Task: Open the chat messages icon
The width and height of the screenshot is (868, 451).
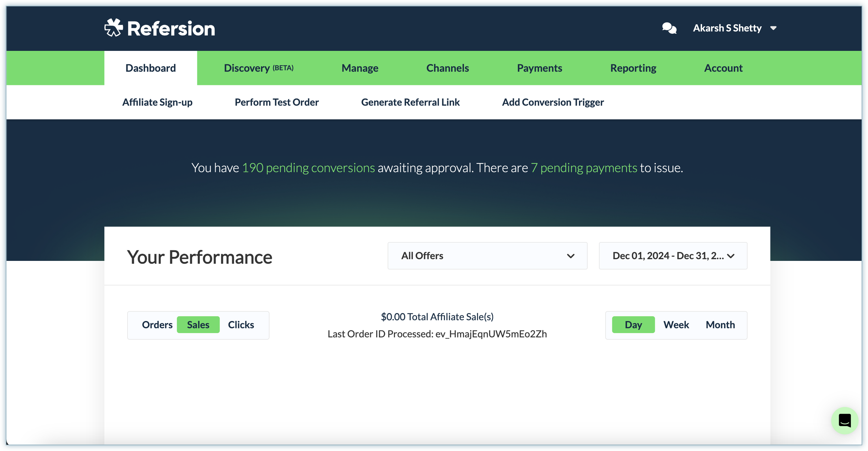Action: [669, 28]
